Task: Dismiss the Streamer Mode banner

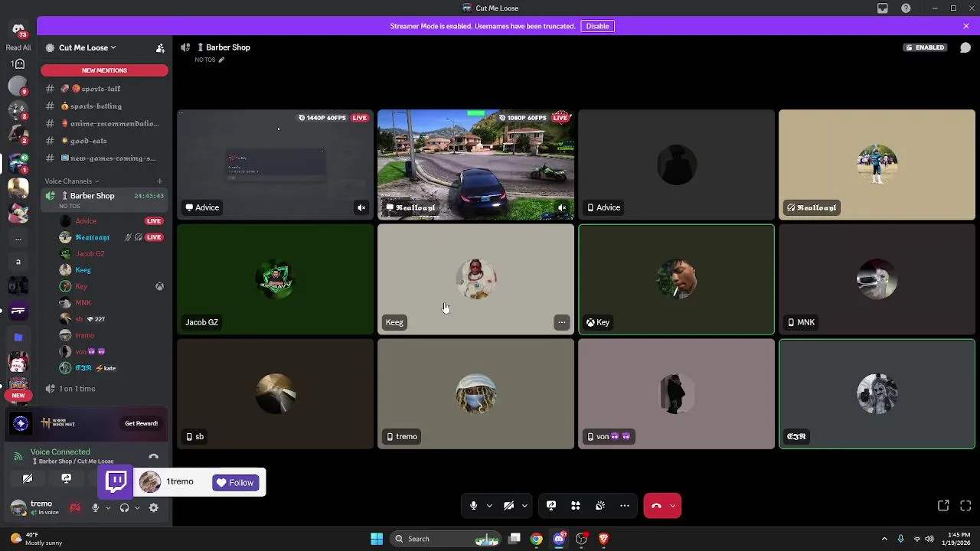Action: click(x=966, y=26)
